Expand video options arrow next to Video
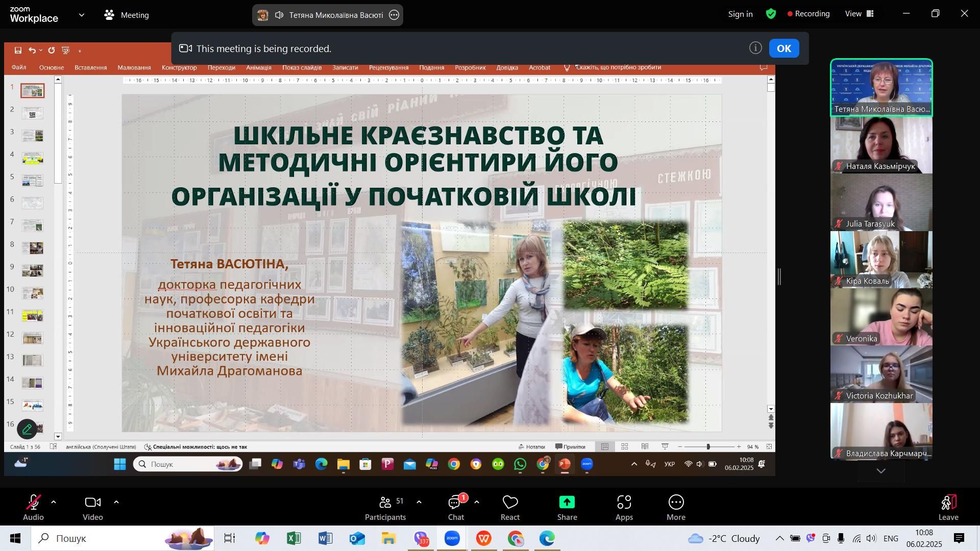Image resolution: width=980 pixels, height=551 pixels. coord(116,503)
